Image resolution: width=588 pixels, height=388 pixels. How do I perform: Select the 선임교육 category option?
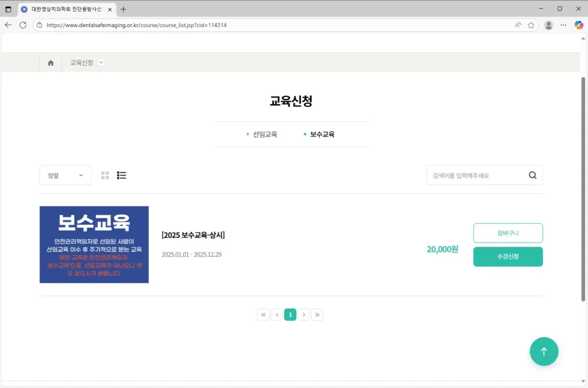265,134
